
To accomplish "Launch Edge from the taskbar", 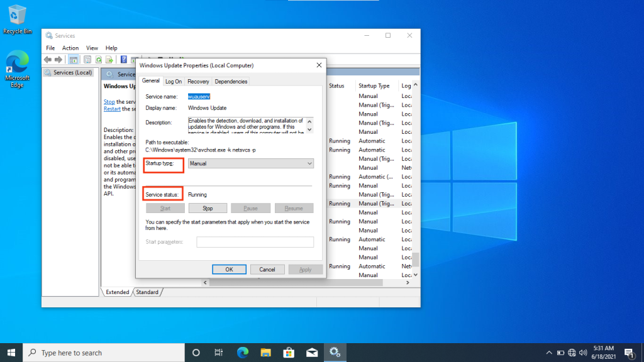I will 243,353.
